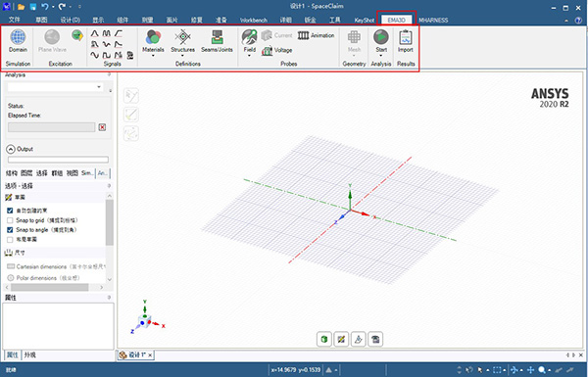Collapse the ribbon with the top-right chevron
The height and width of the screenshot is (377, 588).
coord(566,21)
